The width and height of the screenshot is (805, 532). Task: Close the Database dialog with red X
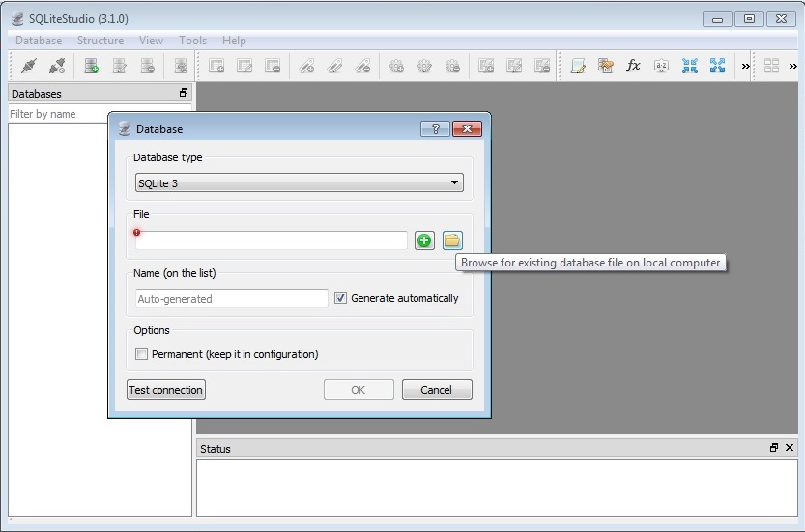tap(467, 128)
